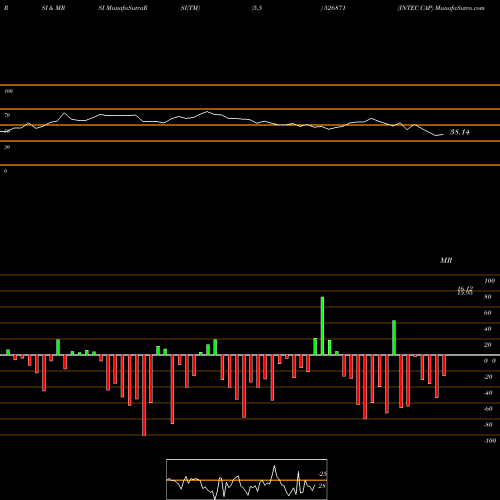Screen dimensions: 500x500
Task: Select the 30 level label on RSI axis
Action: tap(7, 147)
